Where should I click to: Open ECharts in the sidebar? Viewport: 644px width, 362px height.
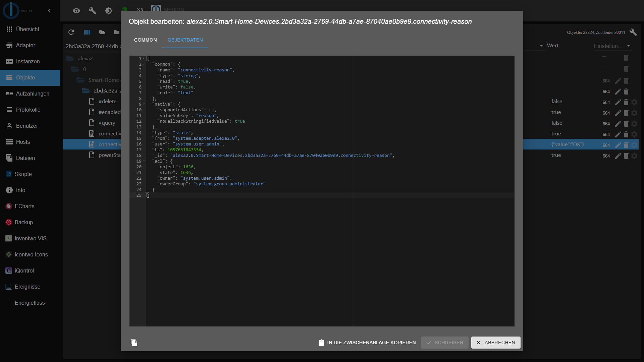[30, 206]
